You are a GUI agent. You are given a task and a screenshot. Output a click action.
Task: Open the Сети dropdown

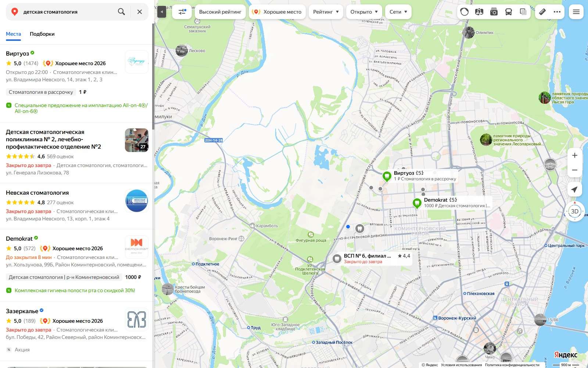(x=398, y=12)
